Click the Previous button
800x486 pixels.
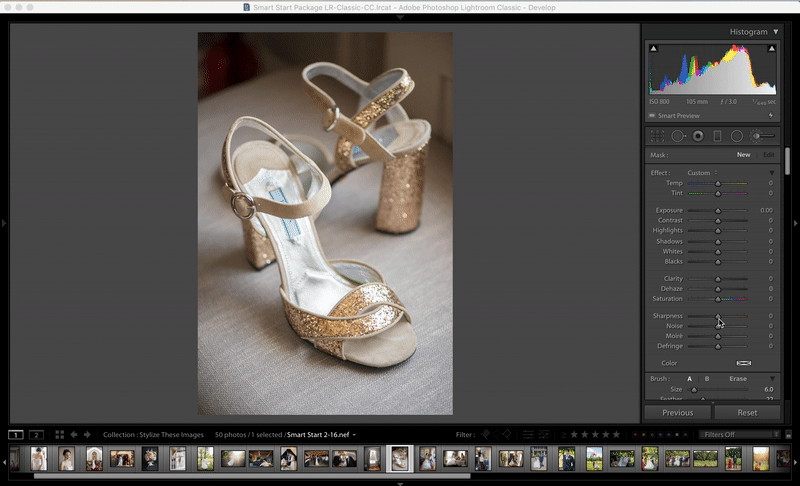[x=677, y=412]
